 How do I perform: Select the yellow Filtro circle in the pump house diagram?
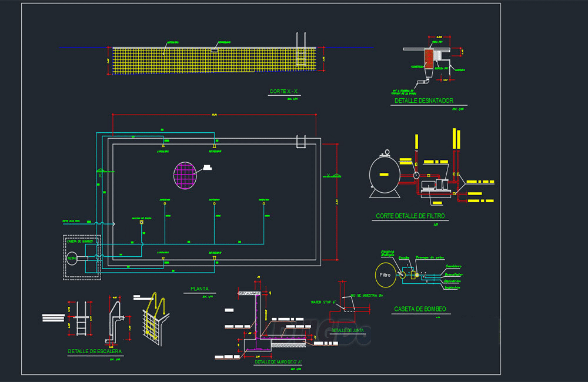(x=386, y=275)
